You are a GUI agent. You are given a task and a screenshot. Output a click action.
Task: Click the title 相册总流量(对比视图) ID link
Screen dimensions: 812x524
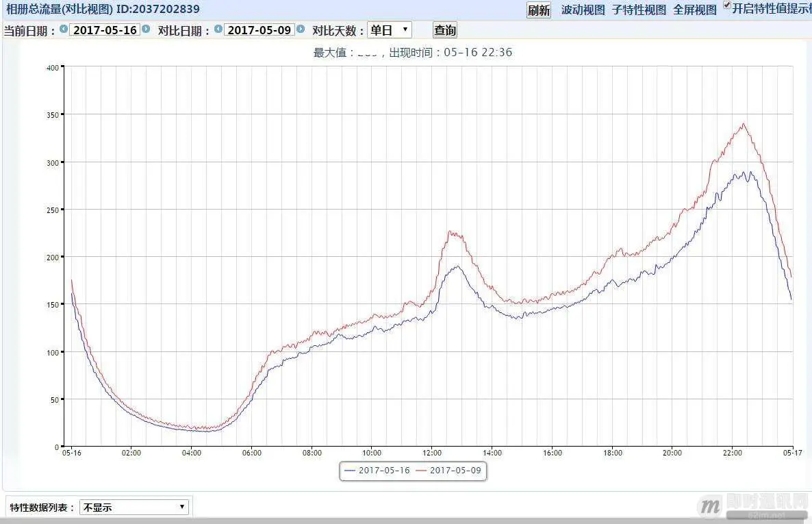(x=103, y=9)
